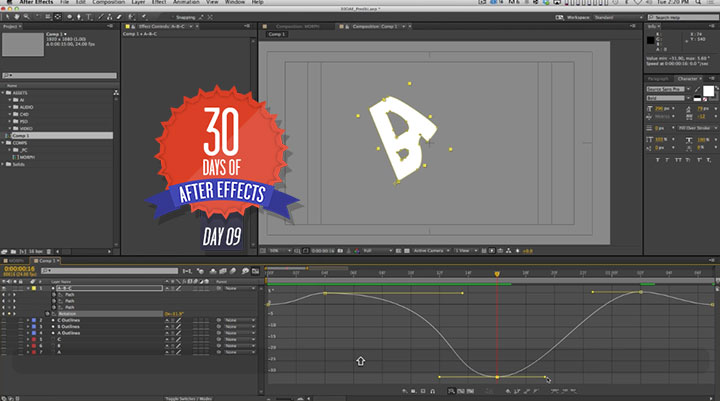Select the Zoom magnifier tool

(x=26, y=17)
